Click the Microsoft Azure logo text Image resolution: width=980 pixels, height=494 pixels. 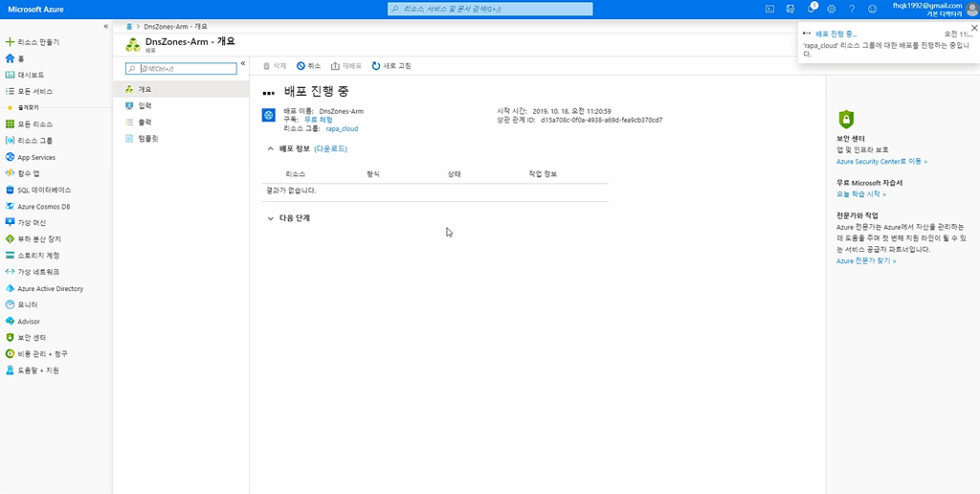35,9
